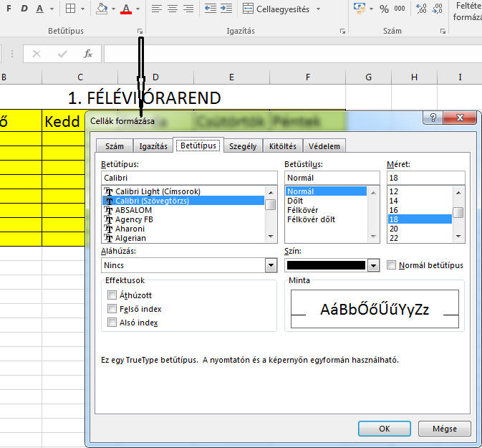Viewport: 482px width, 448px height.
Task: Click the insert function fx icon
Action: coord(87,54)
